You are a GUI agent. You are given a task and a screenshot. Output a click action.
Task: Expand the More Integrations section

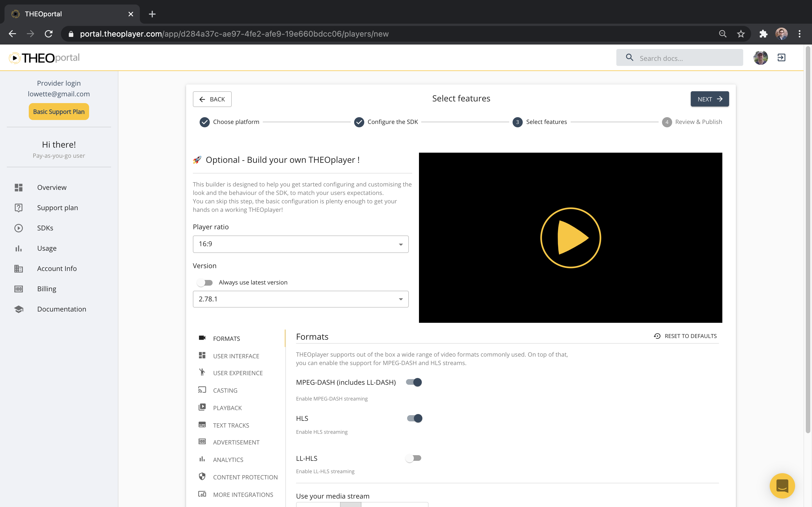[x=243, y=494]
